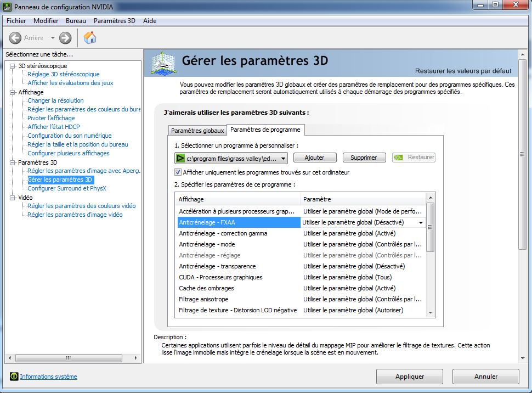This screenshot has height=393, width=532.
Task: Open Régler les paramètres des couleurs vidéo
Action: coord(81,206)
